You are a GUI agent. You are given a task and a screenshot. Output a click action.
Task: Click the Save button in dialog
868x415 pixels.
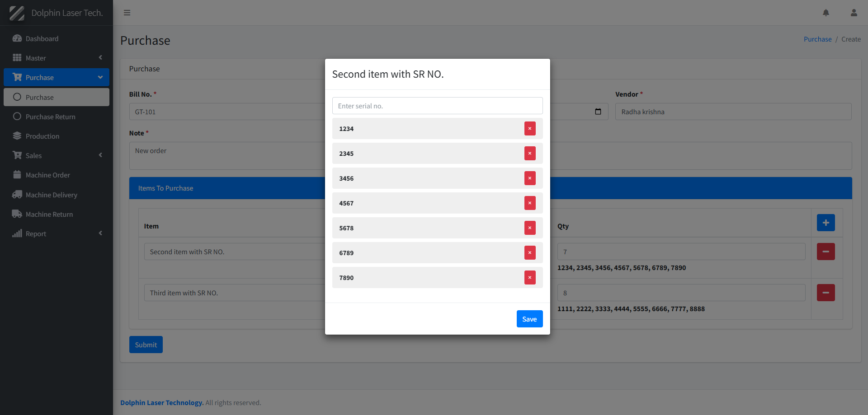pos(529,319)
